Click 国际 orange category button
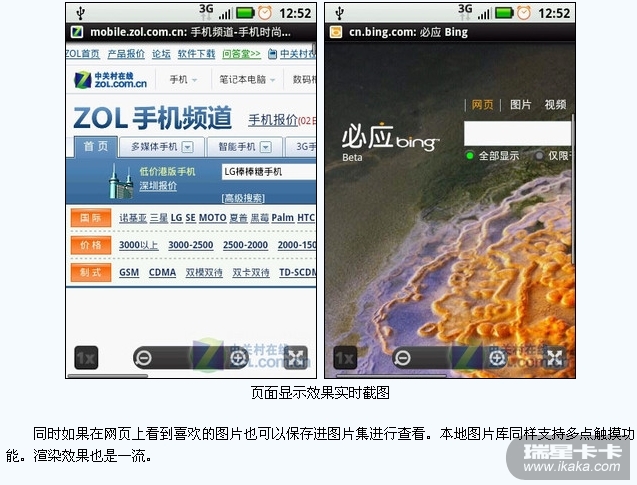The image size is (637, 485). tap(91, 218)
